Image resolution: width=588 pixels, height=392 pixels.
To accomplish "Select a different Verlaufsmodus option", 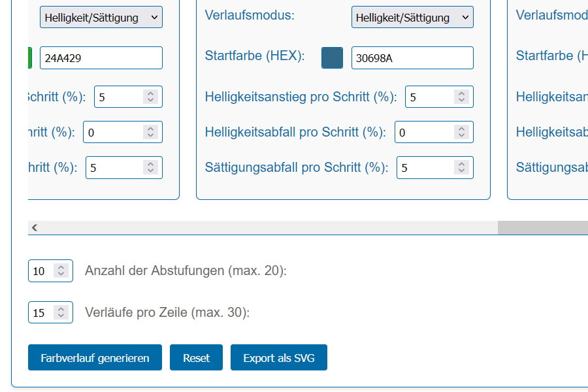I will click(x=412, y=17).
